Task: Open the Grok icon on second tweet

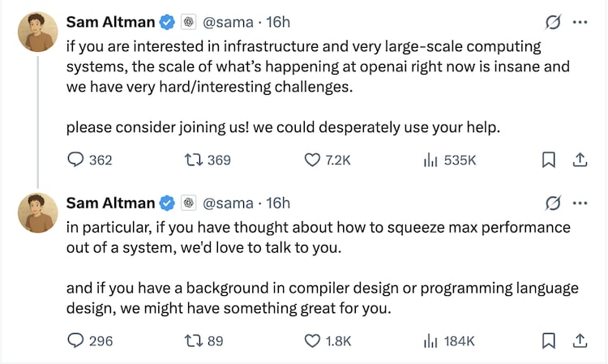Action: 554,202
